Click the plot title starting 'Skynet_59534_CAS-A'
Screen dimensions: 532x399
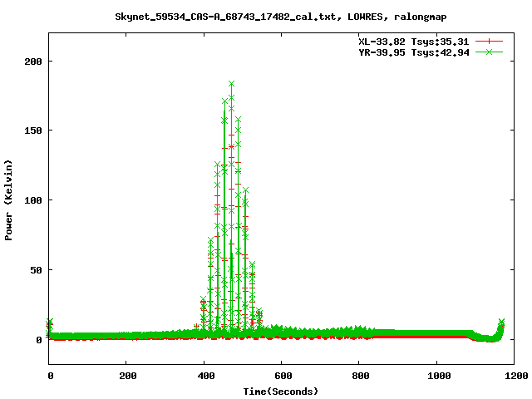pyautogui.click(x=281, y=17)
